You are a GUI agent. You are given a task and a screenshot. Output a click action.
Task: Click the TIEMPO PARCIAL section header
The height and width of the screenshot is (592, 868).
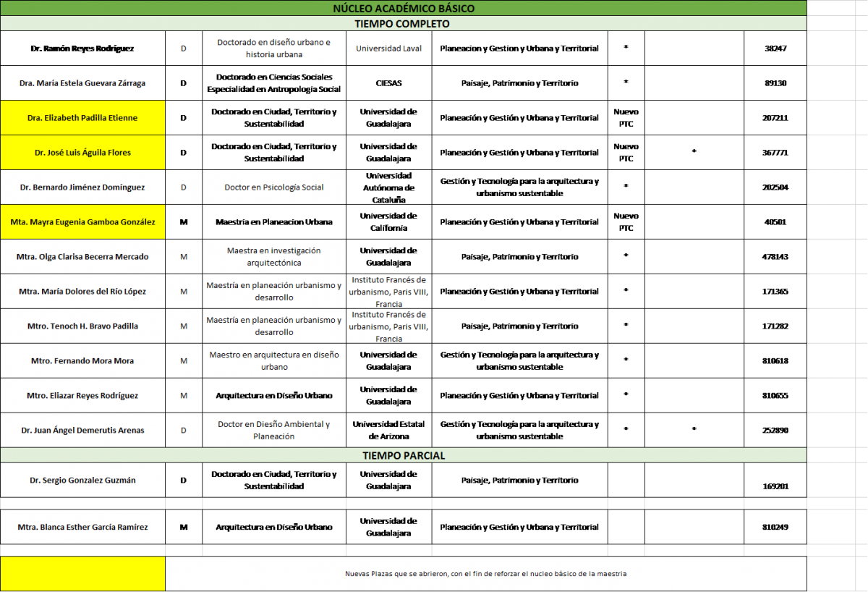[403, 455]
